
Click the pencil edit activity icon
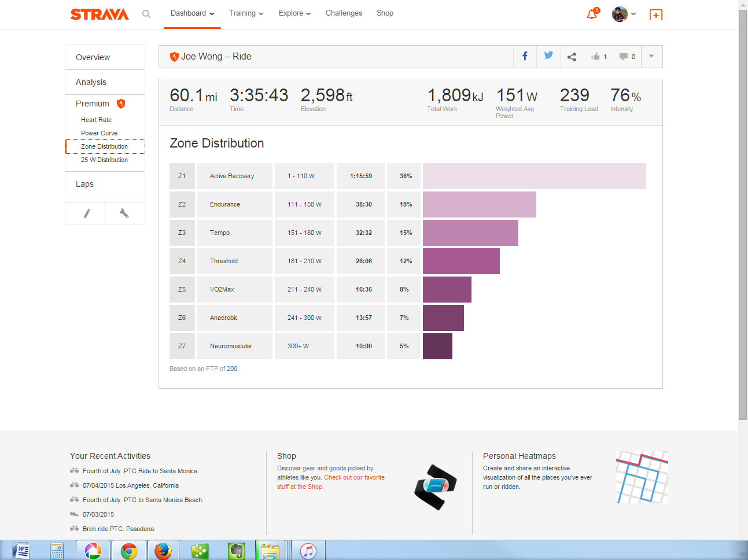tap(86, 213)
